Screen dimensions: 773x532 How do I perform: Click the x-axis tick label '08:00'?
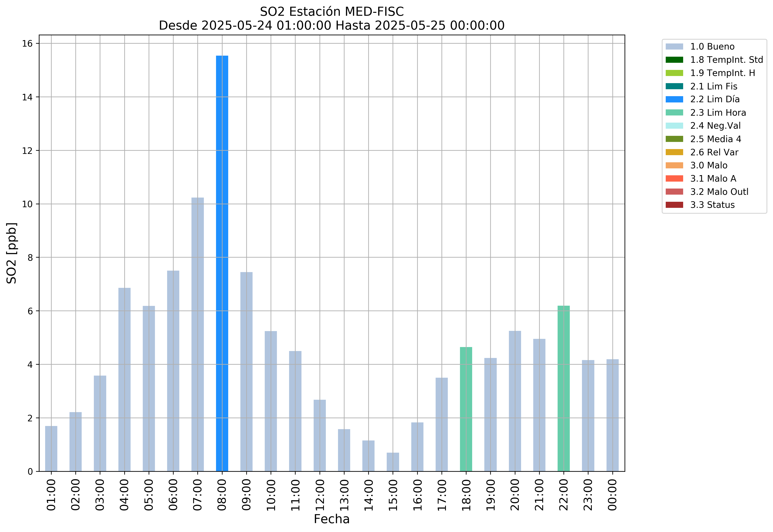click(222, 495)
